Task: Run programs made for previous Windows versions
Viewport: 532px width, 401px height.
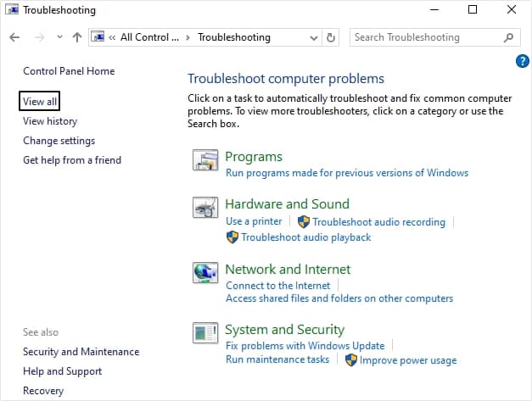Action: [x=347, y=173]
